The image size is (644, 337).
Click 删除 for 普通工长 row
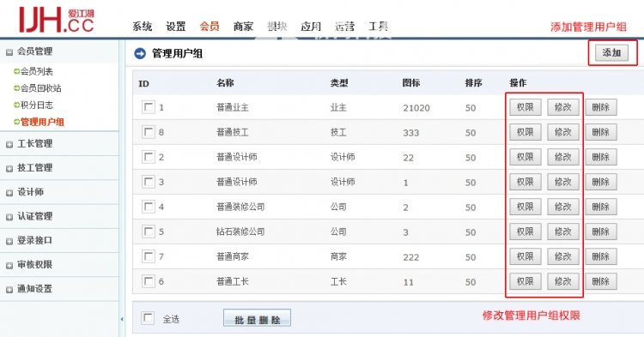601,281
